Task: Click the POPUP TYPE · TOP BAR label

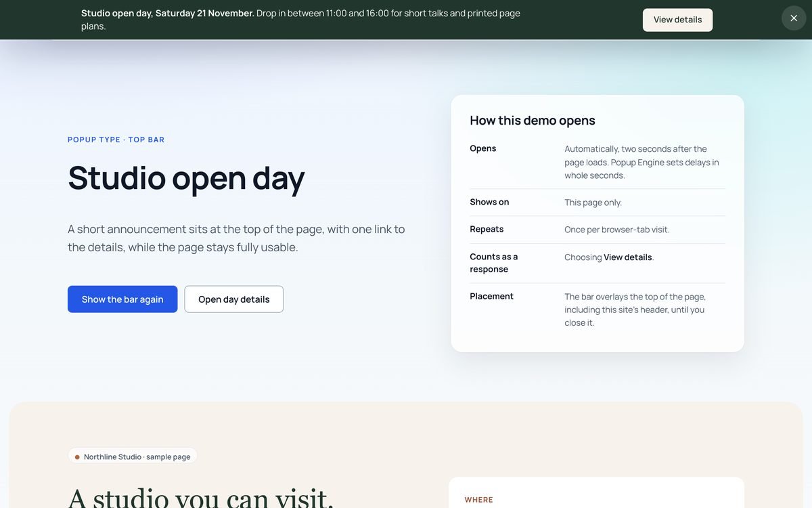Action: click(116, 140)
